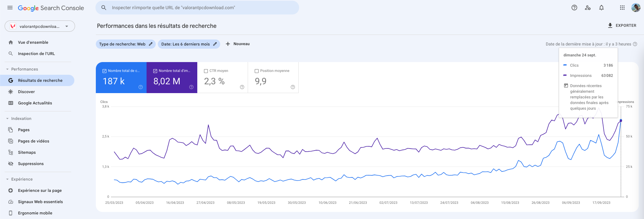The height and width of the screenshot is (219, 644).
Task: Click help icon beside last update date
Action: [635, 44]
